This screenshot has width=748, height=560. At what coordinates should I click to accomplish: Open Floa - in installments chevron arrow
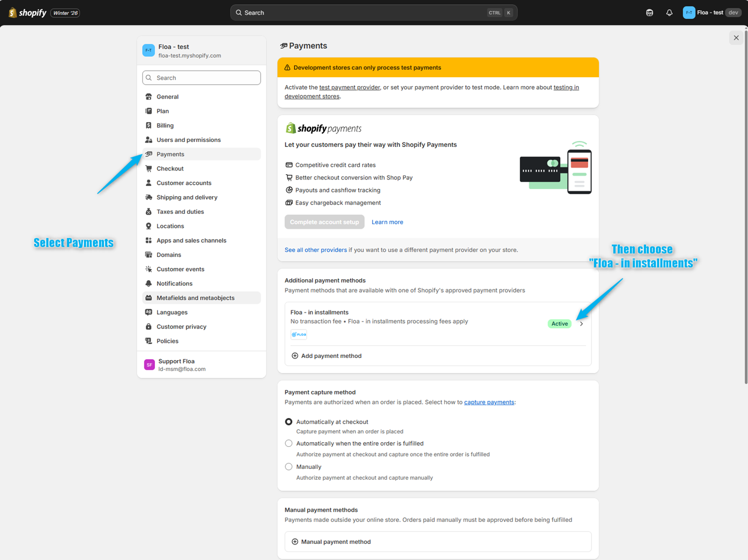[581, 324]
